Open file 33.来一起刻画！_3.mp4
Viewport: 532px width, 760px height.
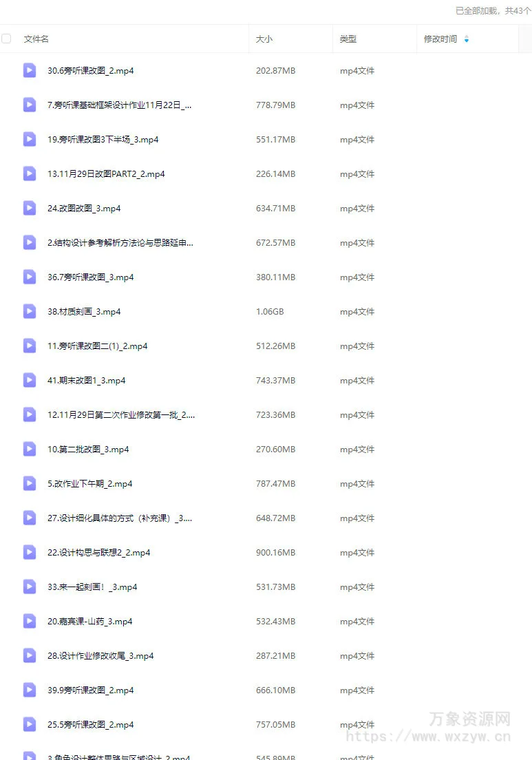[92, 587]
